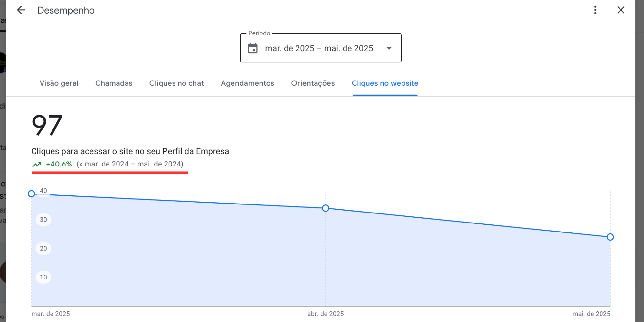Select Cliques no website tab
The image size is (644, 322).
click(385, 83)
